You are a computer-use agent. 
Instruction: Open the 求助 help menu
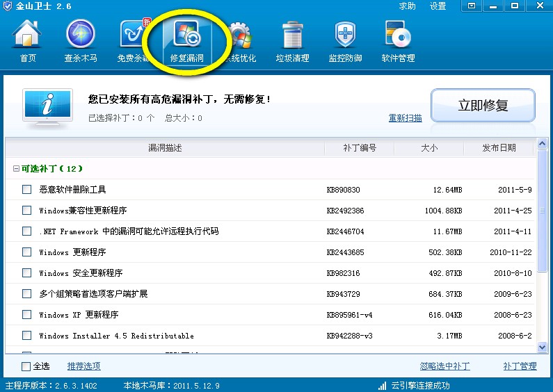coord(408,6)
